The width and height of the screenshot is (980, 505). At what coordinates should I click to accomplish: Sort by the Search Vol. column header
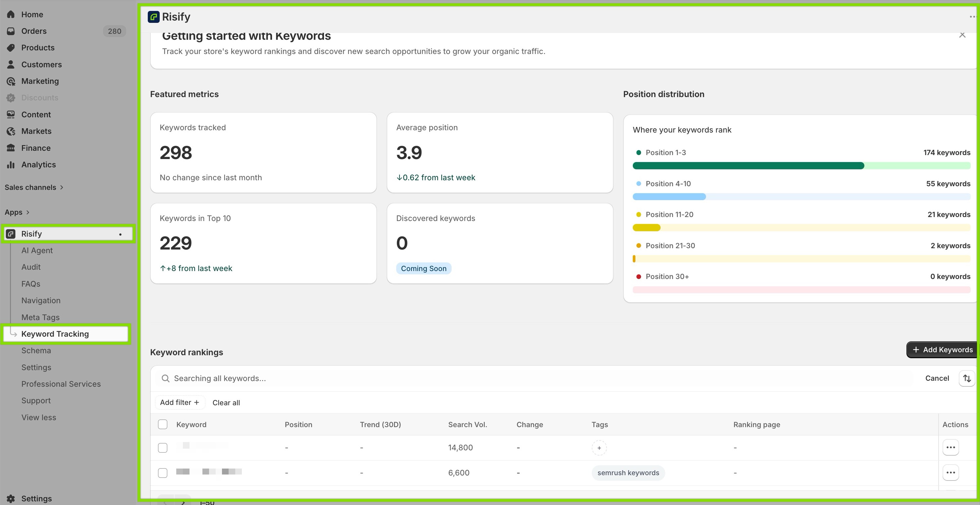(467, 425)
